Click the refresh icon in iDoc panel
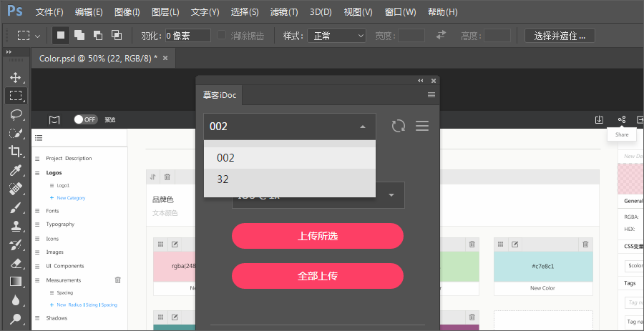The height and width of the screenshot is (331, 644). tap(398, 126)
